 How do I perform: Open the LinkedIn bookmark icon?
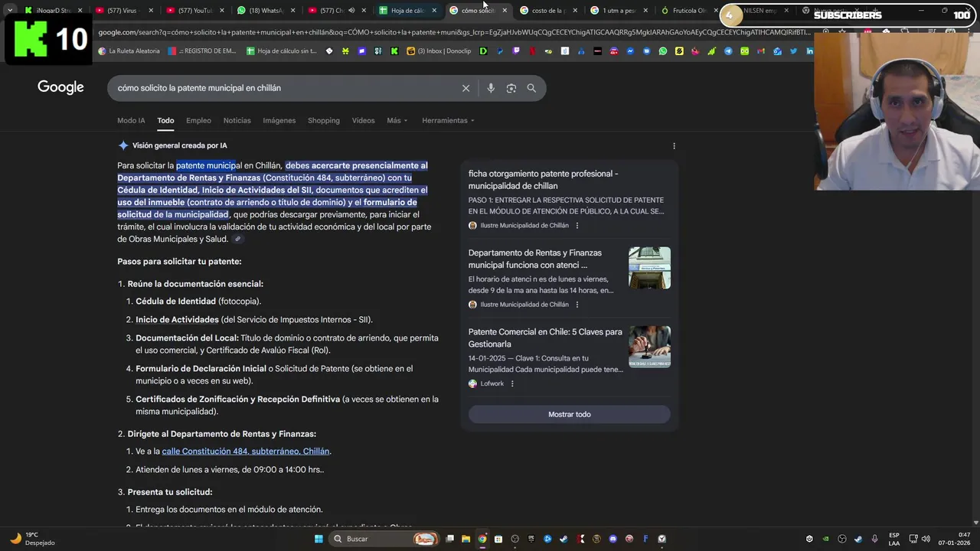tap(809, 51)
